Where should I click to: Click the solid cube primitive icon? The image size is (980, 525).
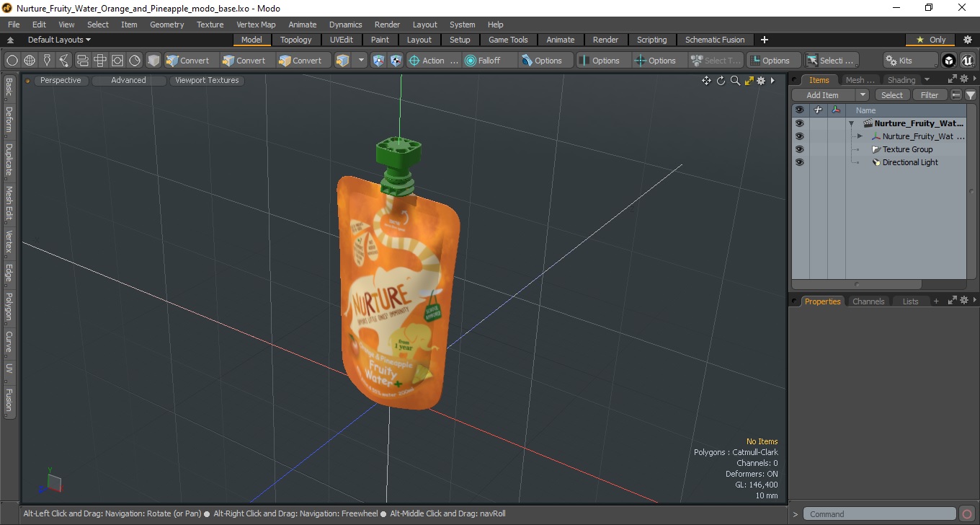(153, 61)
